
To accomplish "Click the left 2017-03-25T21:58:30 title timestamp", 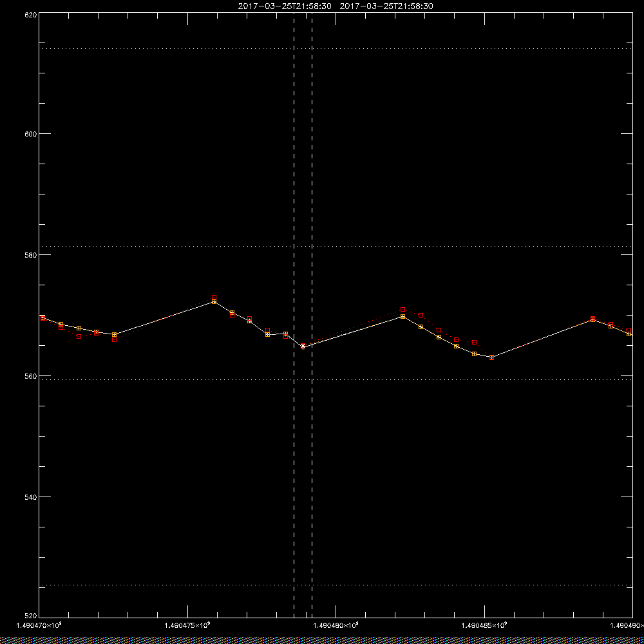I will click(x=285, y=6).
